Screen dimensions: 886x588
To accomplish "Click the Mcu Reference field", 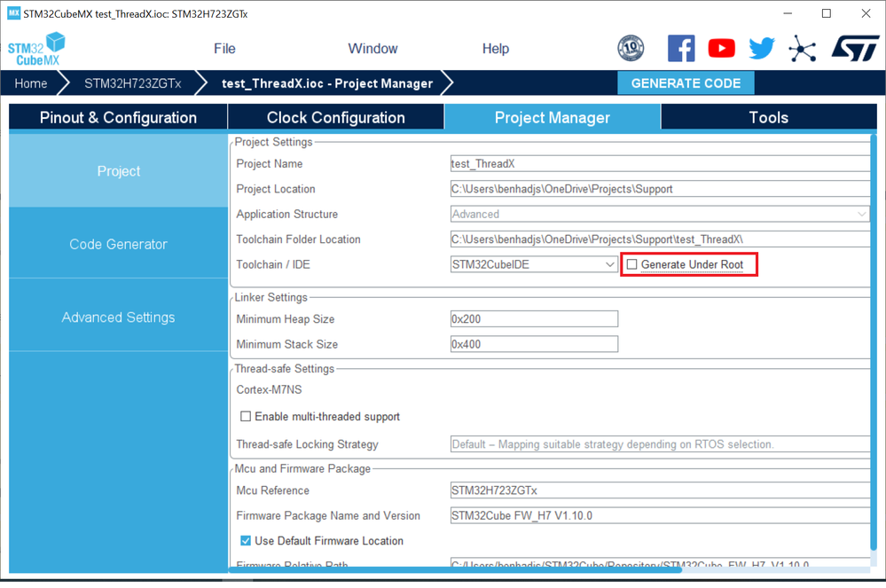I will point(660,490).
